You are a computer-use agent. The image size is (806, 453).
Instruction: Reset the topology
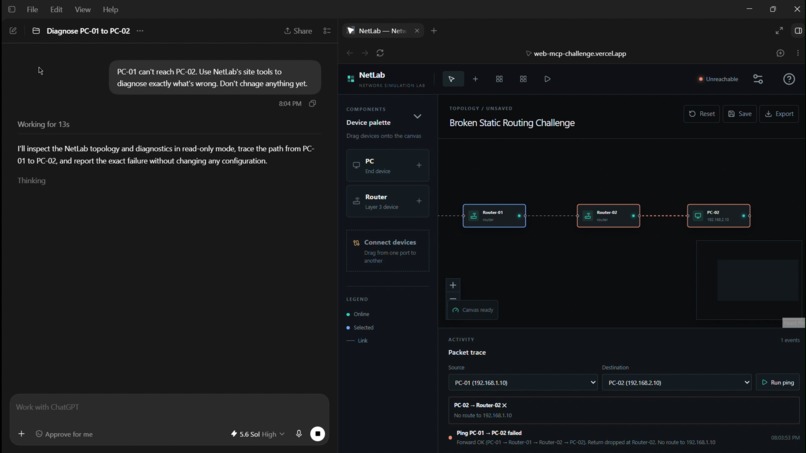702,114
